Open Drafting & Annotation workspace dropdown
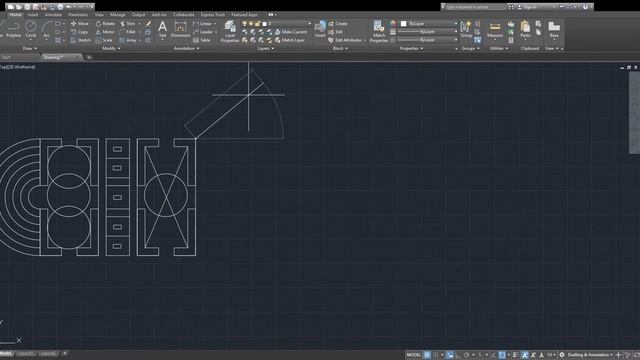This screenshot has width=640, height=360. point(590,355)
